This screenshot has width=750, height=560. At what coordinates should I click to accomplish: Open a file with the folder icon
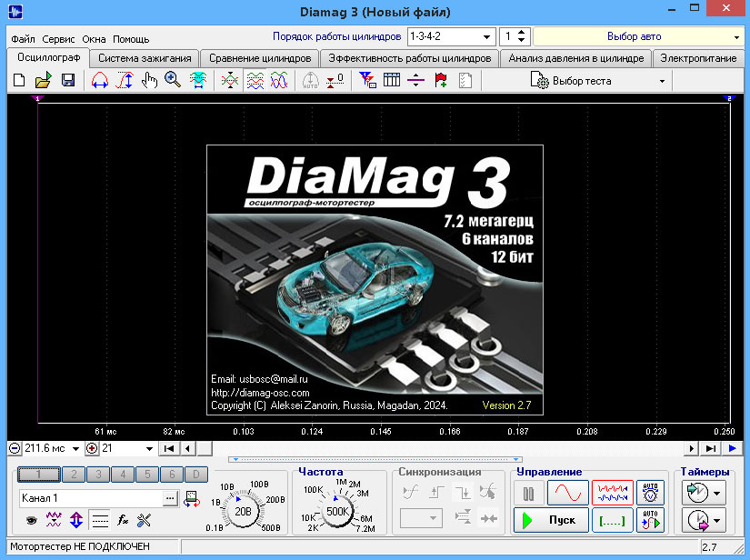tap(43, 81)
